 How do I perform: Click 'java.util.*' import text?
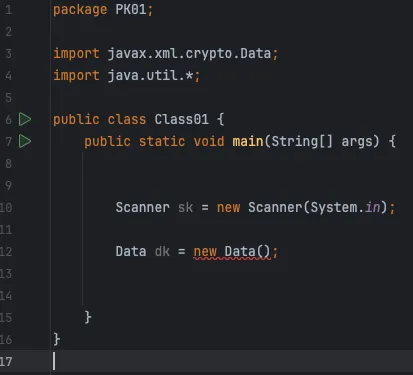(150, 75)
